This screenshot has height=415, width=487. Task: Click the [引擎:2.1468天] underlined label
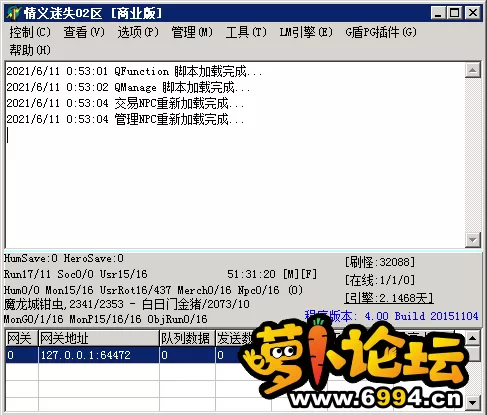(389, 298)
